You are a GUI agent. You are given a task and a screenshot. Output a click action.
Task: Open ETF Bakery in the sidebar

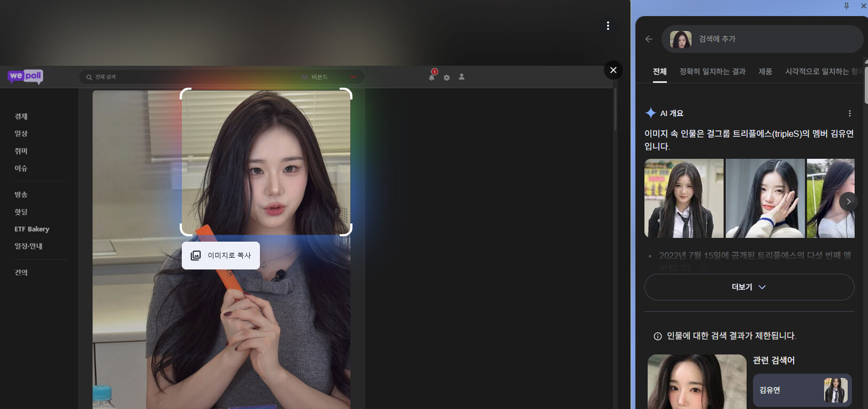pyautogui.click(x=32, y=229)
